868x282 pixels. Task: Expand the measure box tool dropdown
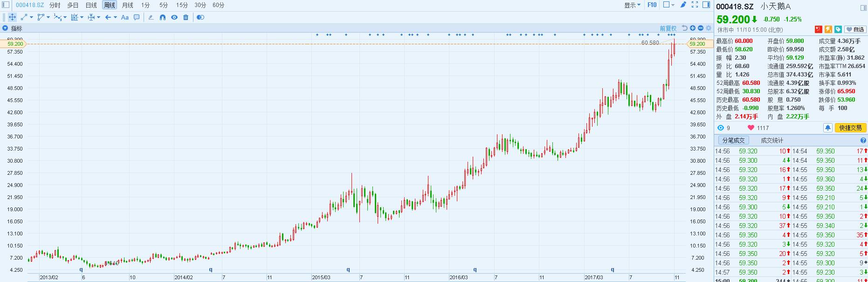click(82, 17)
